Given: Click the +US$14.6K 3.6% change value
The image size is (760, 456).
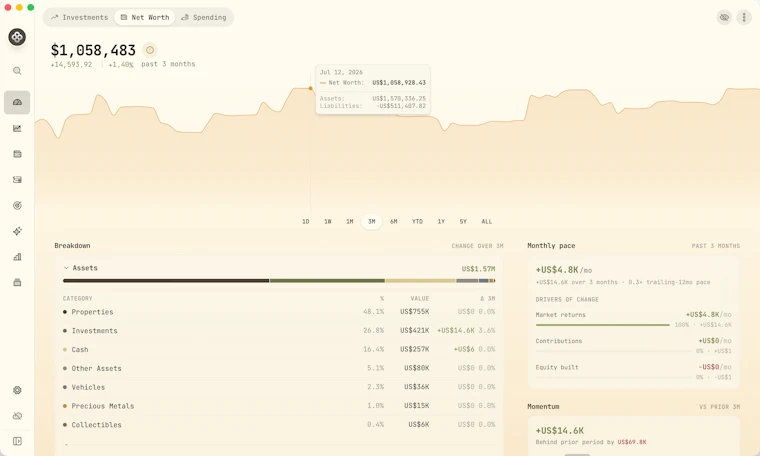Looking at the screenshot, I should [466, 330].
